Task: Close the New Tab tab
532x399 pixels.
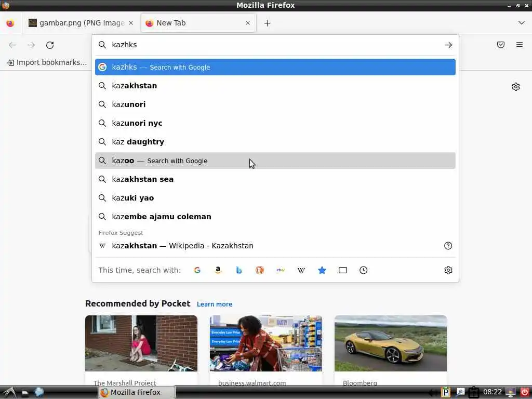Action: 248,23
